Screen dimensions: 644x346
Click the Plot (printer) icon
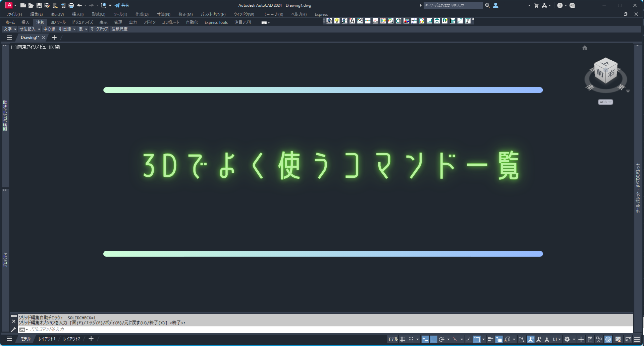71,5
